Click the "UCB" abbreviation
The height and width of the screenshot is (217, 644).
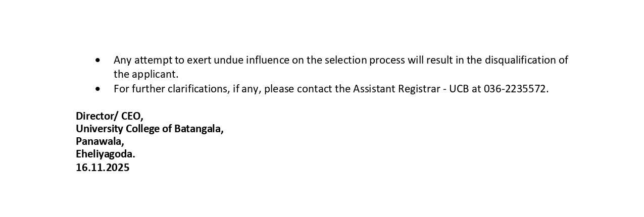tap(459, 89)
